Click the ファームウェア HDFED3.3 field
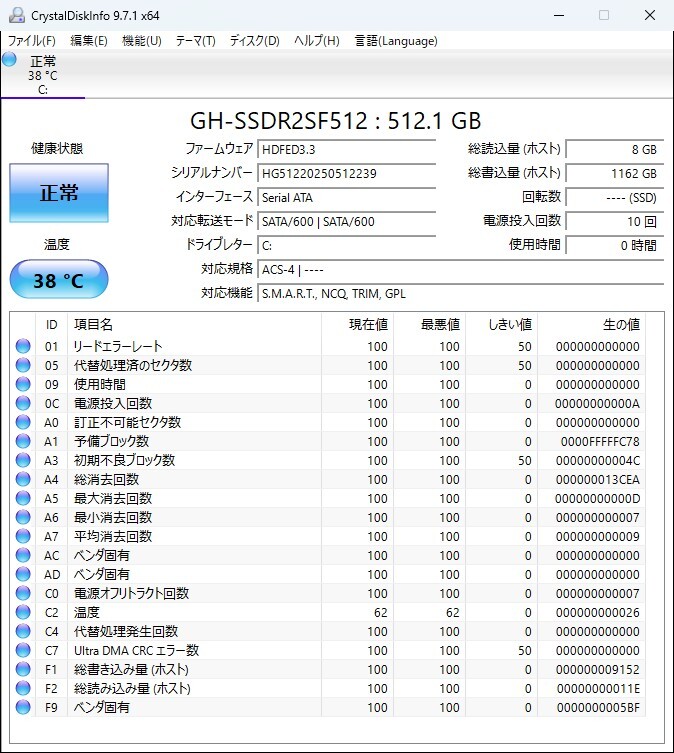 (x=358, y=149)
